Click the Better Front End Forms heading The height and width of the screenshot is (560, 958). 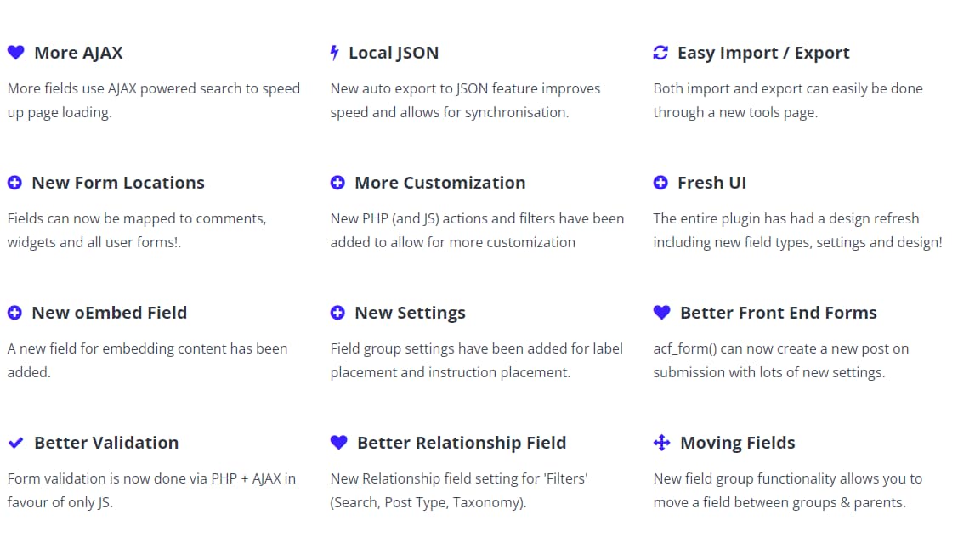(778, 313)
